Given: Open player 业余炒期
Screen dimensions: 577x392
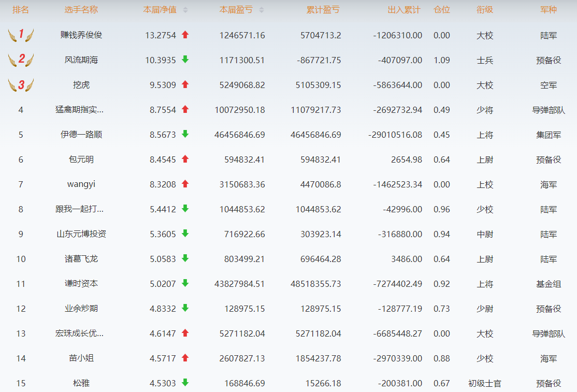Looking at the screenshot, I should tap(81, 309).
